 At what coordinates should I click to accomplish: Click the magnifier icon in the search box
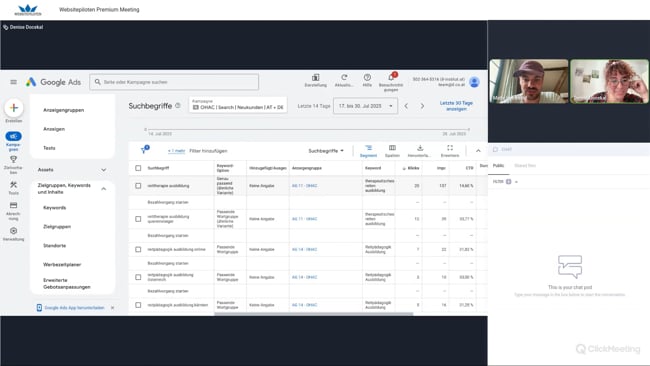click(97, 82)
